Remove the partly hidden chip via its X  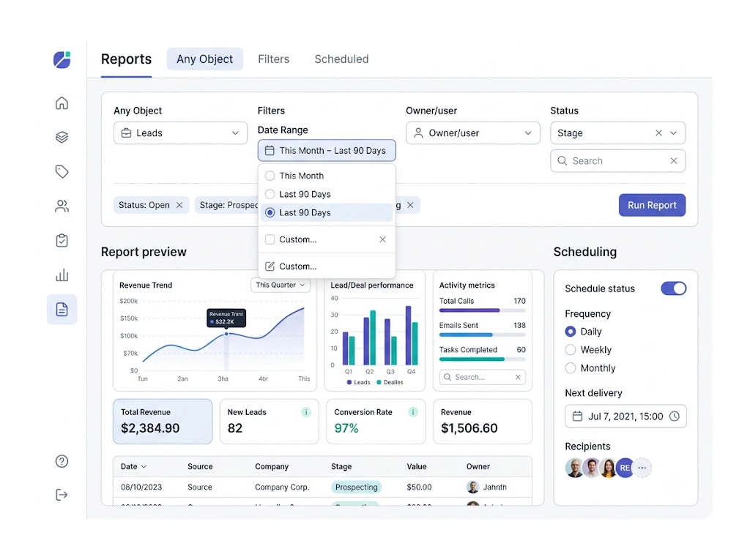tap(410, 205)
